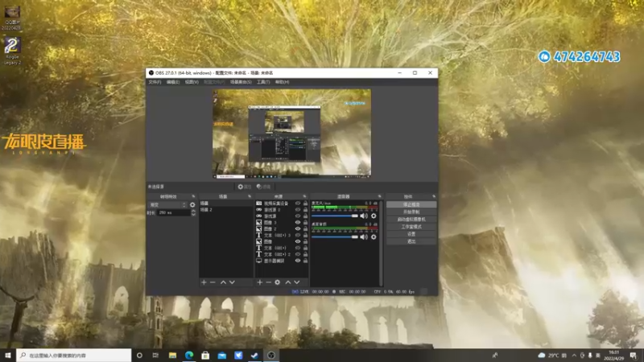Move the selected scene up

point(223,282)
